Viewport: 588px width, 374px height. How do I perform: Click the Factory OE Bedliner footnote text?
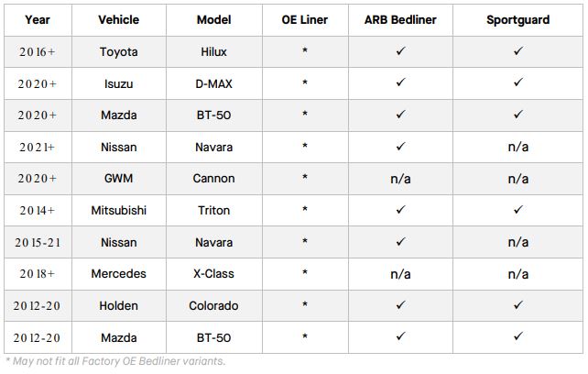(x=115, y=361)
